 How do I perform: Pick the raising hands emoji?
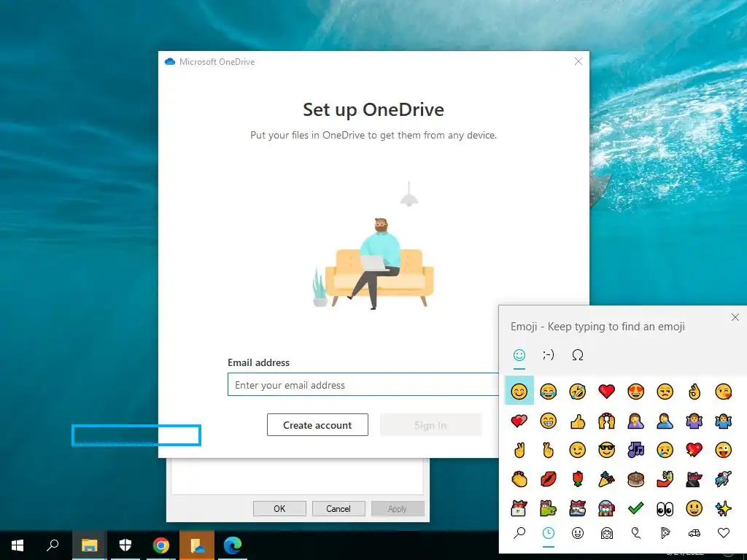[x=606, y=421]
